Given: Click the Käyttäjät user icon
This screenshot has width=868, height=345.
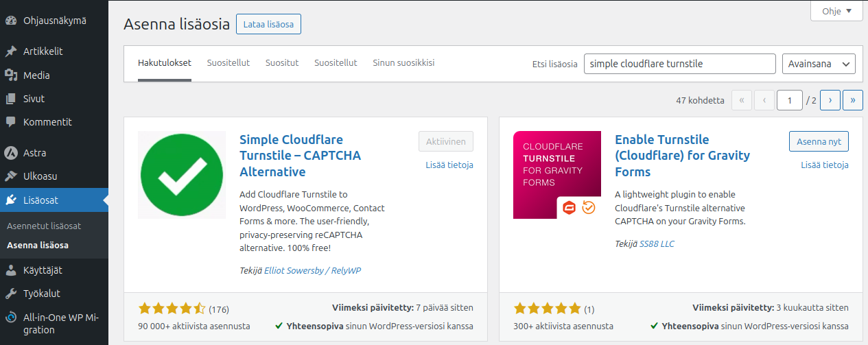Looking at the screenshot, I should point(10,270).
